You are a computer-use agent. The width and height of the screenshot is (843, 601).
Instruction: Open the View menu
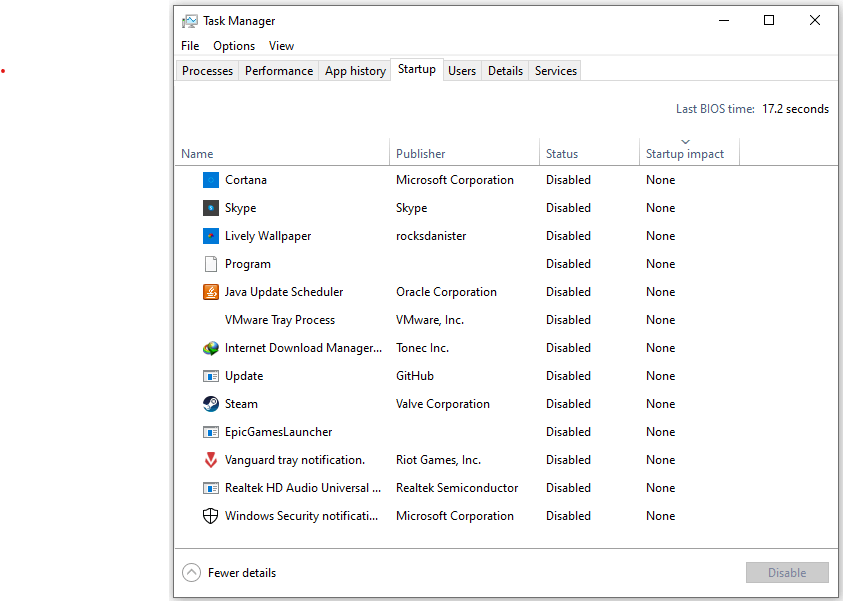pos(281,46)
